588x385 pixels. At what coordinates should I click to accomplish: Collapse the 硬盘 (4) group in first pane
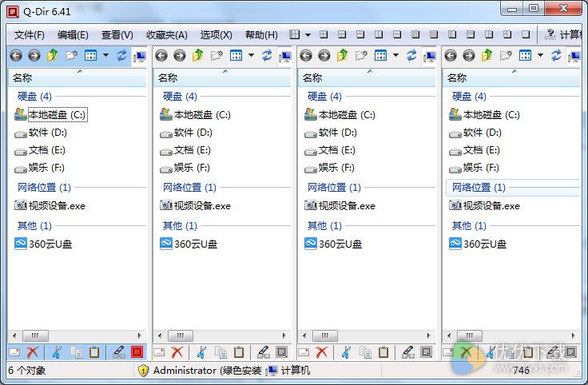click(34, 97)
